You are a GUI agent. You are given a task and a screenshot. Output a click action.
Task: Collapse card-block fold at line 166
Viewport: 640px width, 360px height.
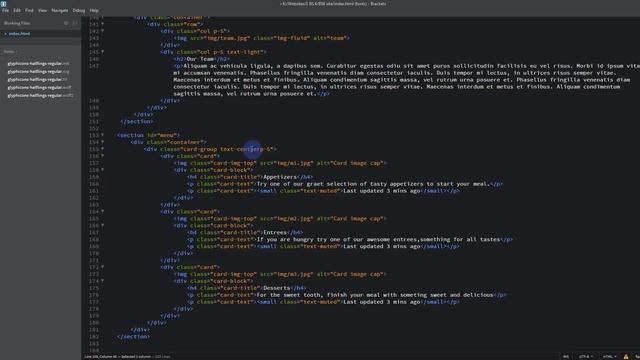(x=102, y=225)
